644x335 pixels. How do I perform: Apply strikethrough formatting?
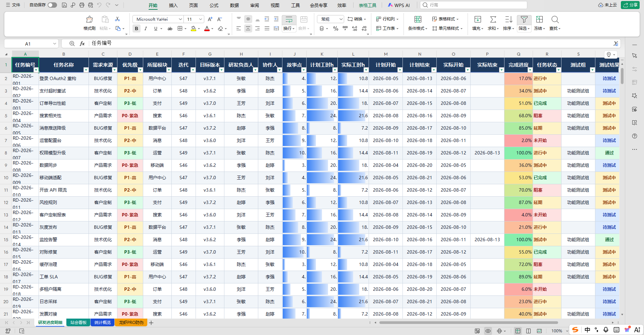(x=170, y=28)
